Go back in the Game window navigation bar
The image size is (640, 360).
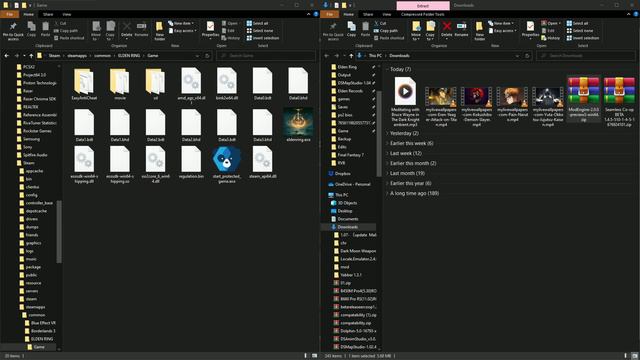[x=7, y=56]
